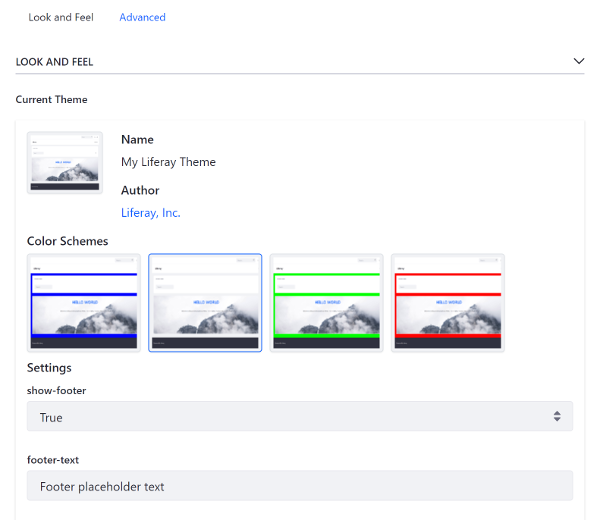
Task: Select the blue color scheme
Action: (84, 303)
